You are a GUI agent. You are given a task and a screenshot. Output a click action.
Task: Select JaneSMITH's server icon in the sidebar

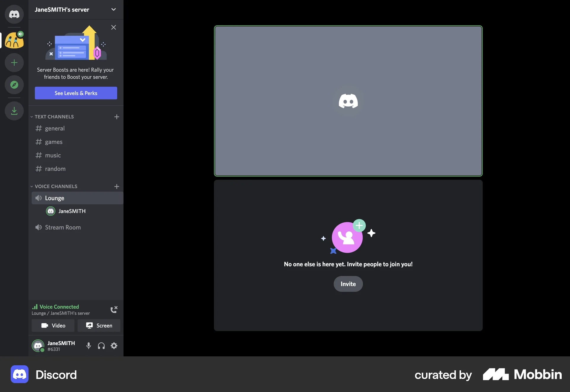[14, 40]
